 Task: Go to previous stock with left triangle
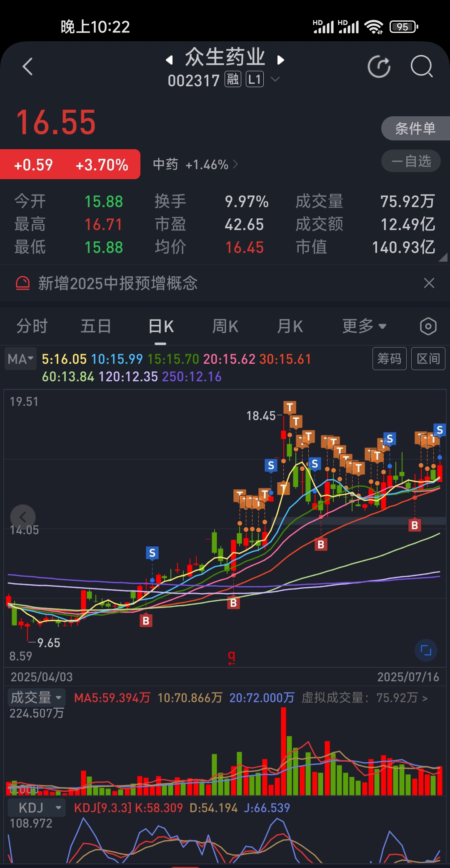click(169, 60)
